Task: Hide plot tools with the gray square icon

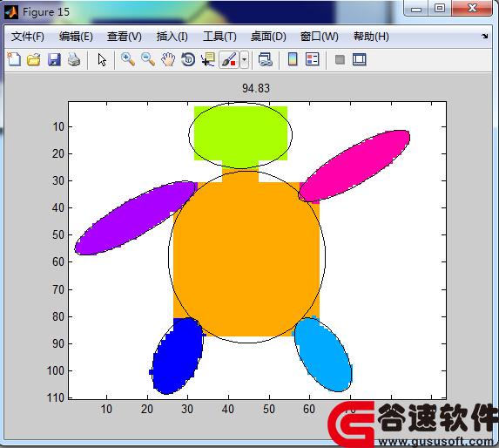Action: [340, 59]
